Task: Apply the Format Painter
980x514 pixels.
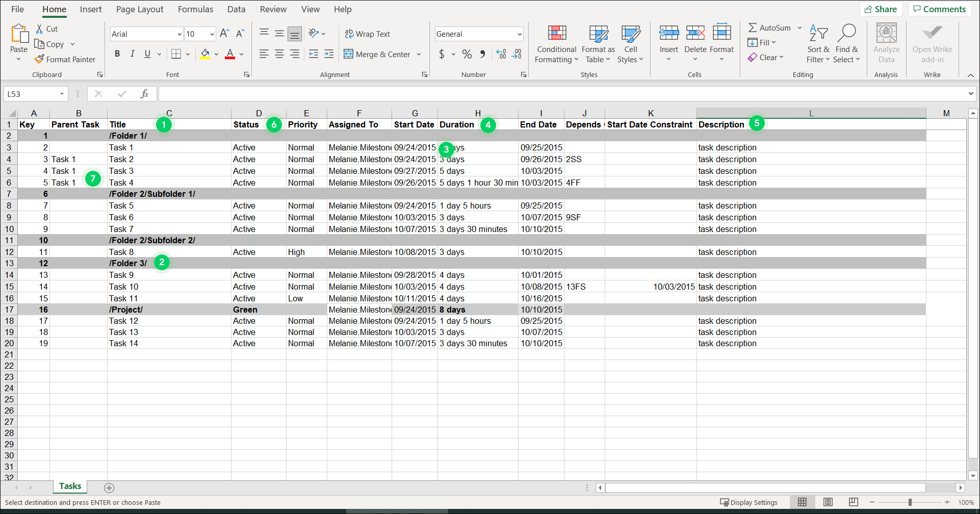Action: pyautogui.click(x=65, y=59)
